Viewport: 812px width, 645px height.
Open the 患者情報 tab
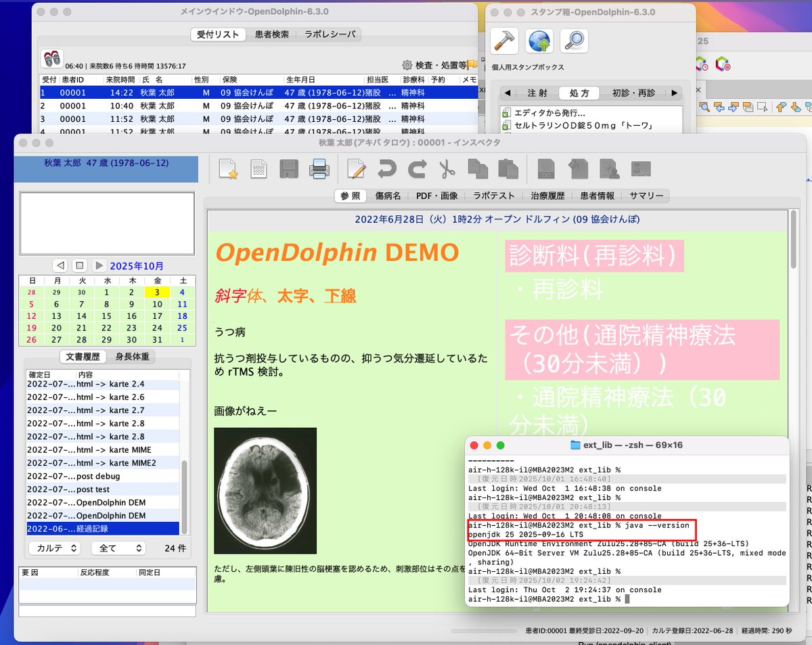coord(597,196)
